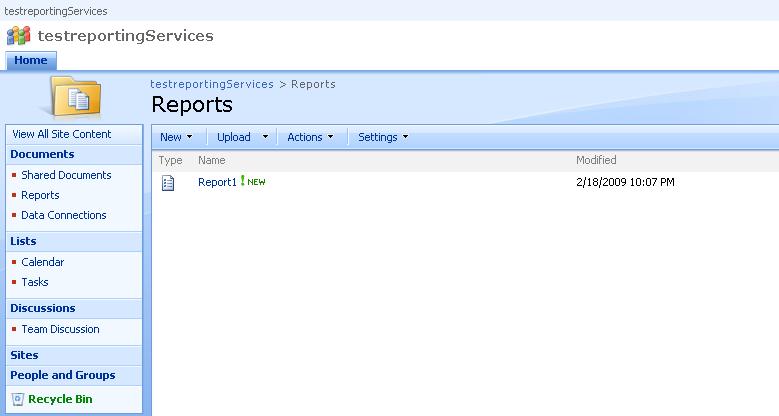Viewport: 779px width, 416px height.
Task: Click the testreportingServices site title
Action: point(126,36)
